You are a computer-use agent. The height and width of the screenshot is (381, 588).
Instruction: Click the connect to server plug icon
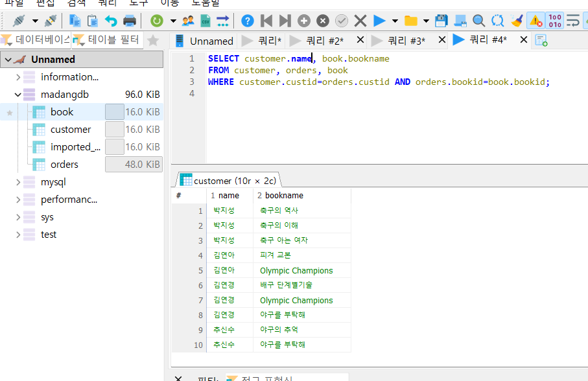19,21
